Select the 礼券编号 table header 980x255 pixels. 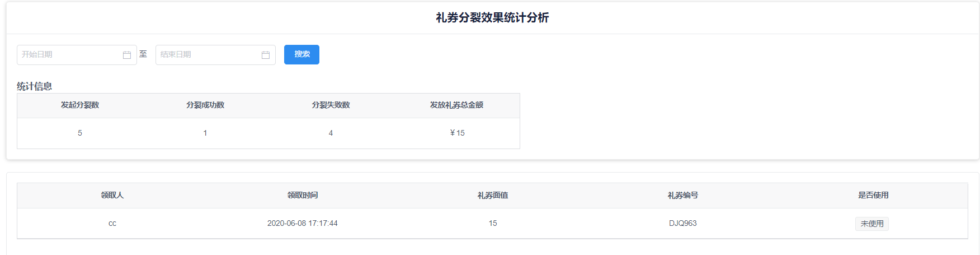click(x=683, y=196)
